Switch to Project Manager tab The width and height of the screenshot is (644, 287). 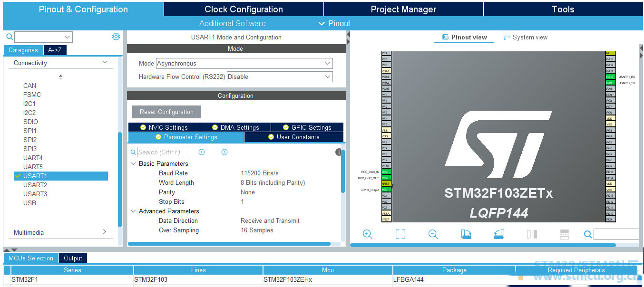click(403, 9)
